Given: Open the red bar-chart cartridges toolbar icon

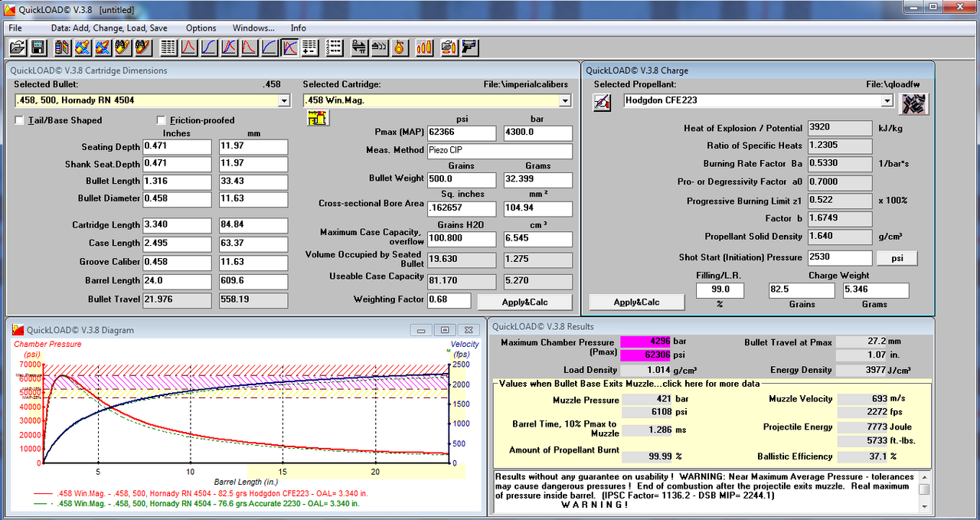Looking at the screenshot, I should [423, 47].
